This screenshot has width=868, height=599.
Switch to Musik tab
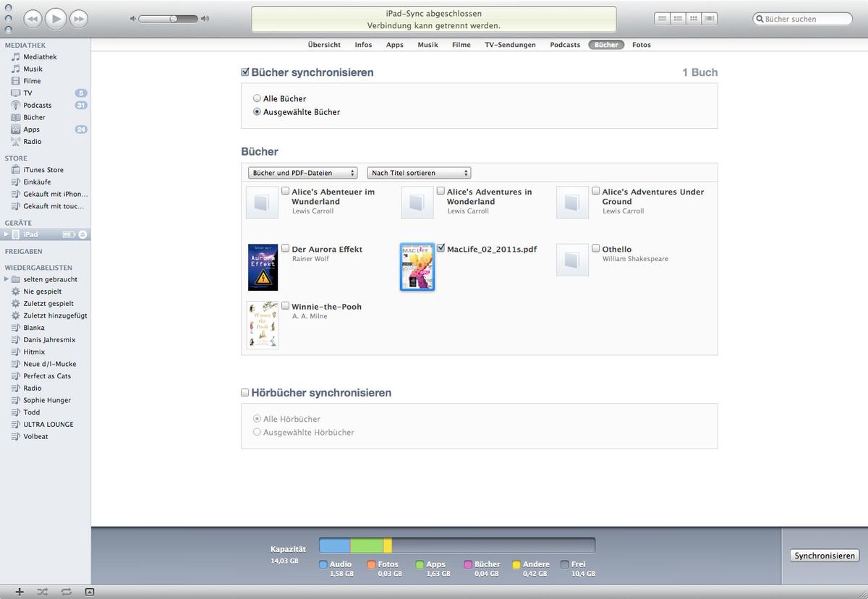point(427,45)
